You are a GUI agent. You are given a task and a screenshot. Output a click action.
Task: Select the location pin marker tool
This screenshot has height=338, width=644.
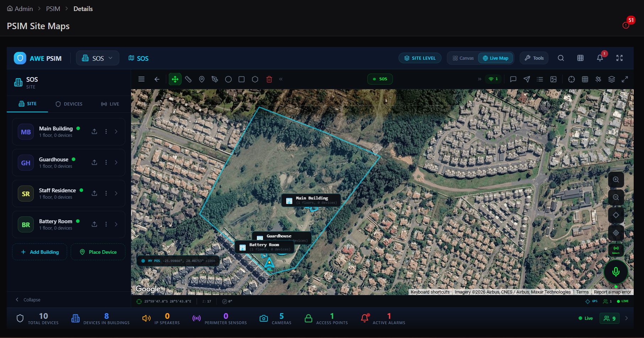202,79
